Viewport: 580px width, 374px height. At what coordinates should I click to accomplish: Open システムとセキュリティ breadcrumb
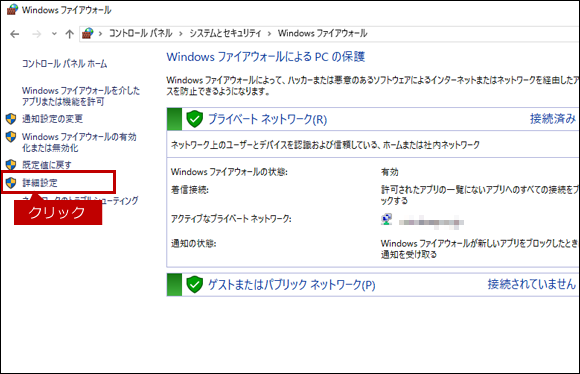tap(225, 33)
